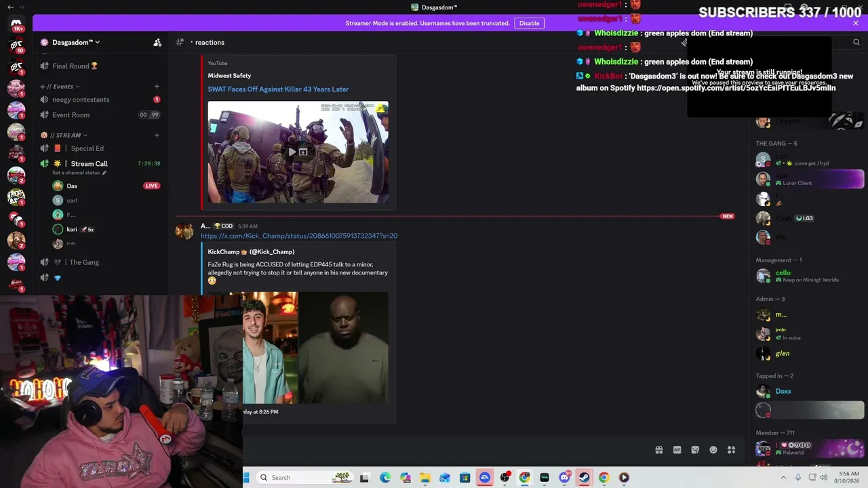Open the Stream Call voice channel

(x=100, y=163)
